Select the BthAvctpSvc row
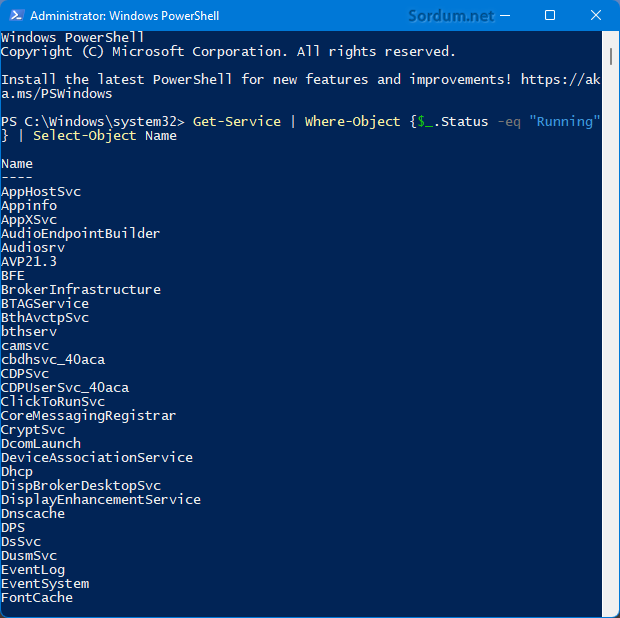Viewport: 620px width, 618px height. pos(45,318)
